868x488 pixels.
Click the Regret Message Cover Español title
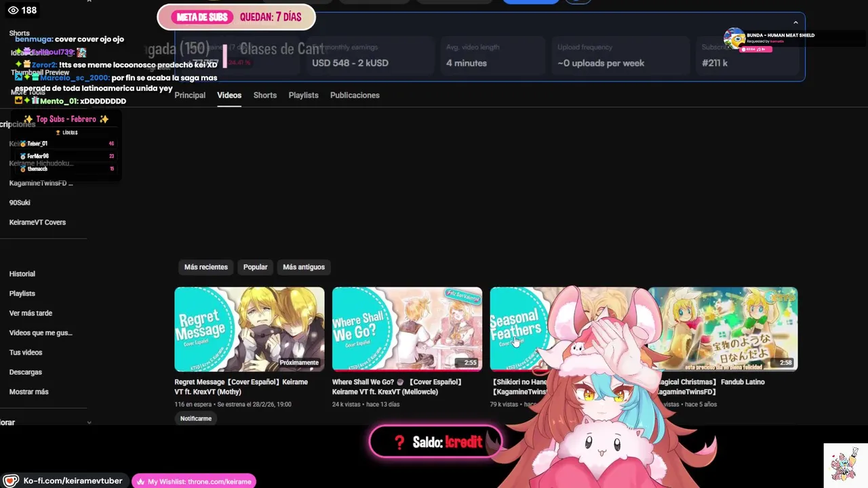click(x=241, y=387)
